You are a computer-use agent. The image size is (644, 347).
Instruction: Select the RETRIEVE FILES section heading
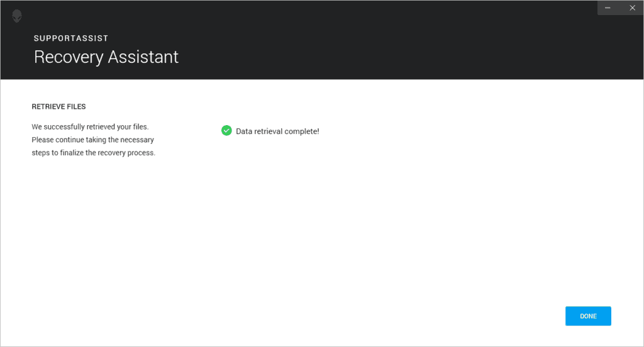pos(58,107)
